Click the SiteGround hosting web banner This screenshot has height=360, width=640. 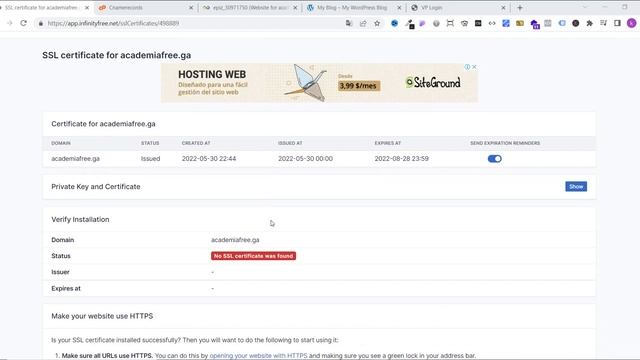319,83
